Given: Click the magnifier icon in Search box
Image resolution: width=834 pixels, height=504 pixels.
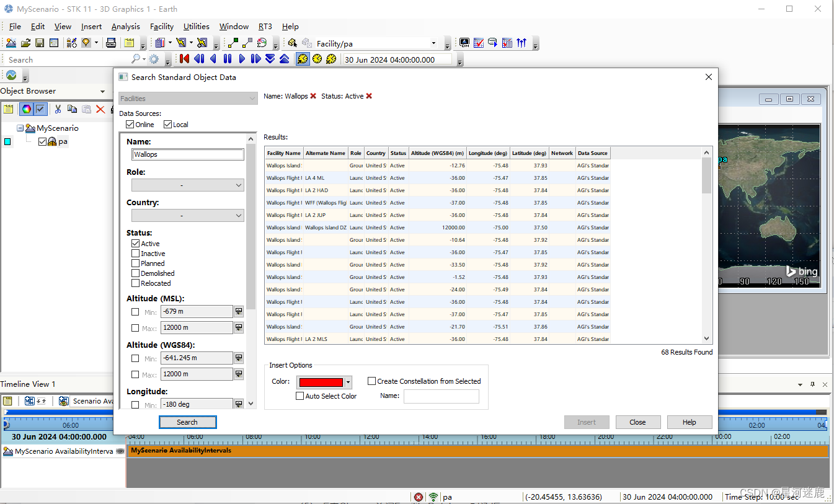Looking at the screenshot, I should (x=136, y=59).
